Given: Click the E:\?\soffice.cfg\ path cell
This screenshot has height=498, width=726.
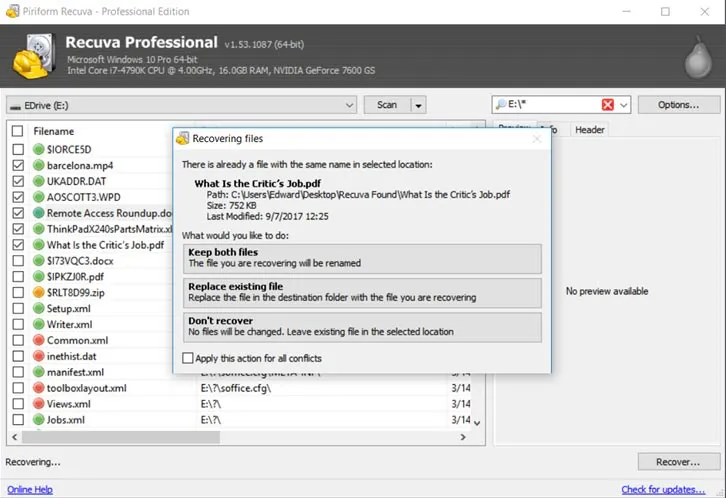Looking at the screenshot, I should [236, 388].
